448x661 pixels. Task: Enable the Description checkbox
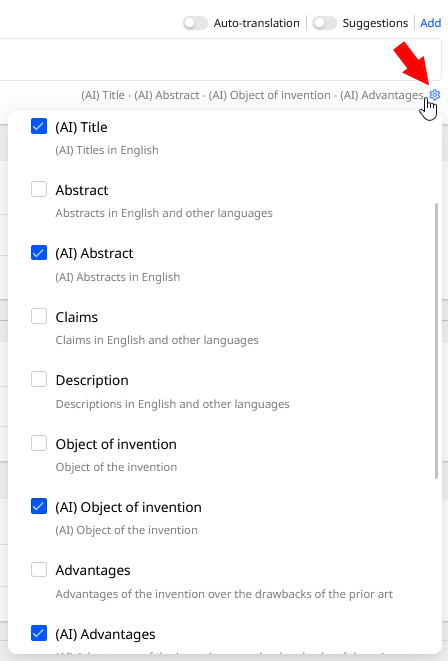point(39,379)
